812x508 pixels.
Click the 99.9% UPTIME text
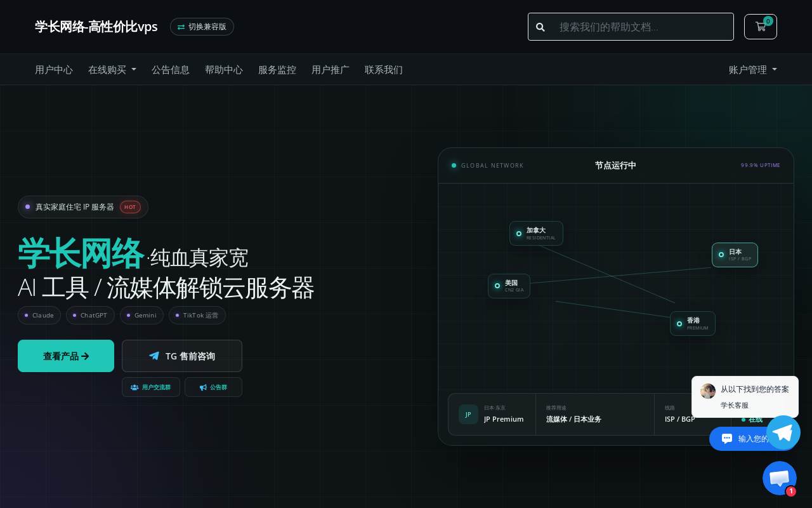[761, 166]
